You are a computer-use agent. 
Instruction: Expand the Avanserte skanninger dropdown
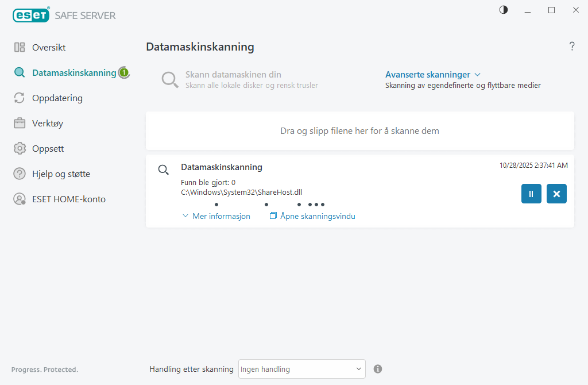[433, 74]
